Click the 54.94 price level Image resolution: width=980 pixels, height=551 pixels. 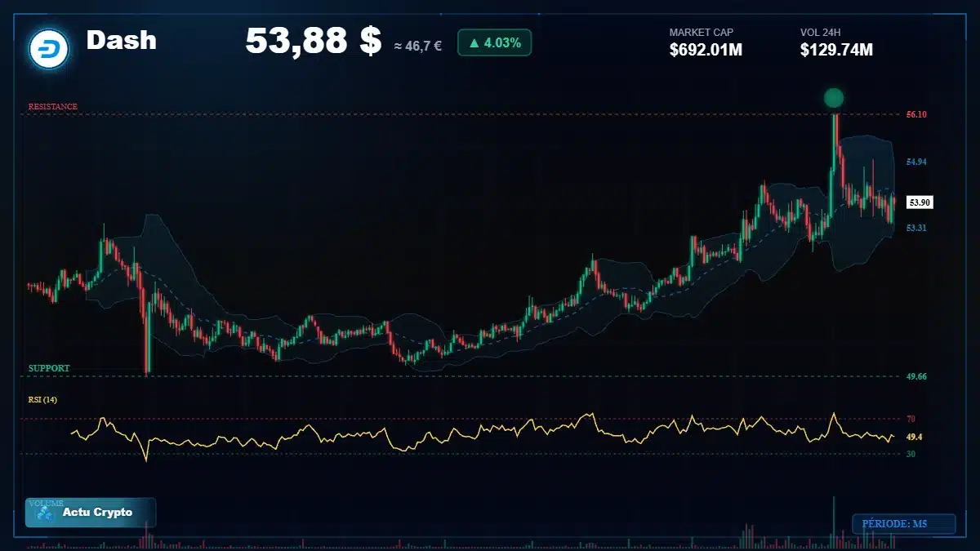917,162
